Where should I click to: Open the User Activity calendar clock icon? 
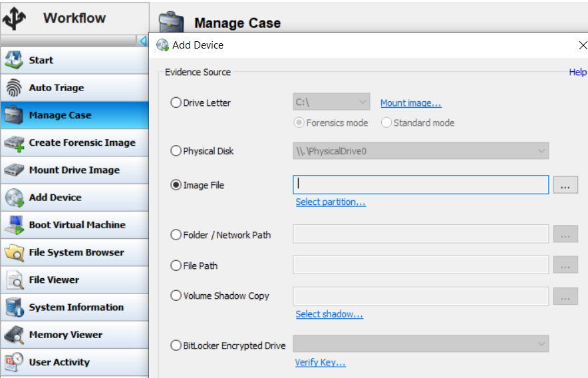click(14, 362)
